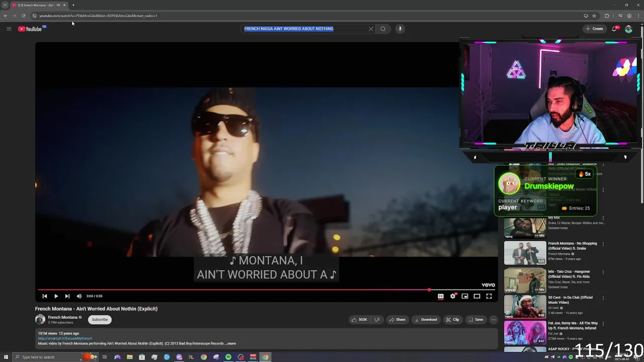Image resolution: width=644 pixels, height=362 pixels.
Task: Share the French Montana video
Action: tap(397, 320)
